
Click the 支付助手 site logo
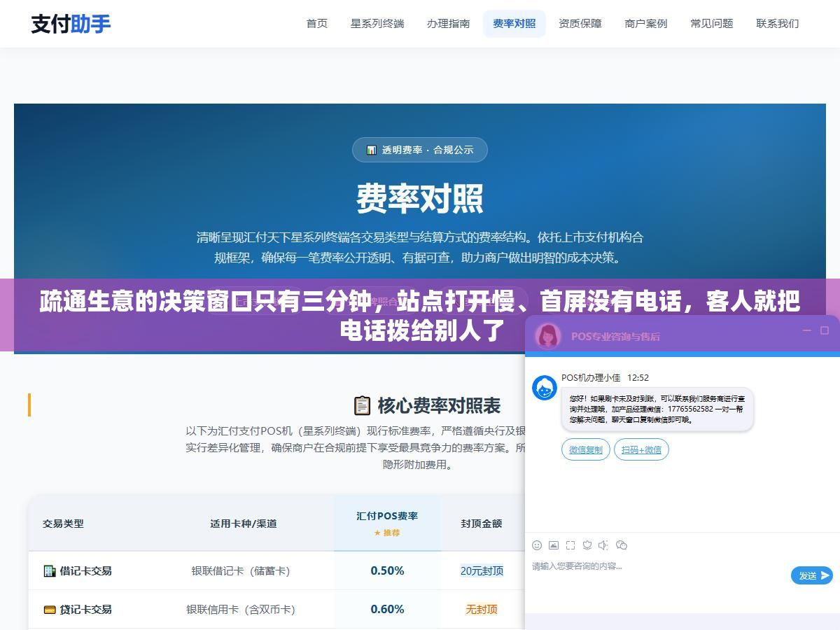(x=71, y=24)
